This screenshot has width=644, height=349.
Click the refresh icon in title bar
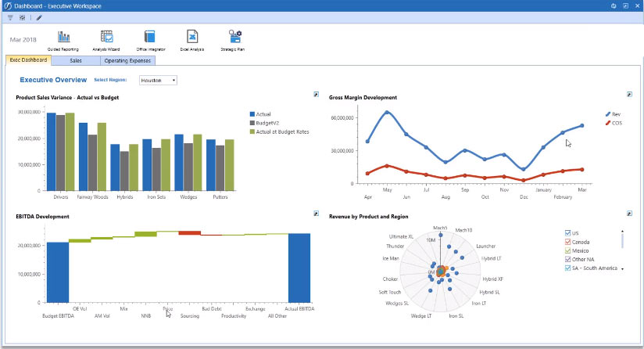614,5
